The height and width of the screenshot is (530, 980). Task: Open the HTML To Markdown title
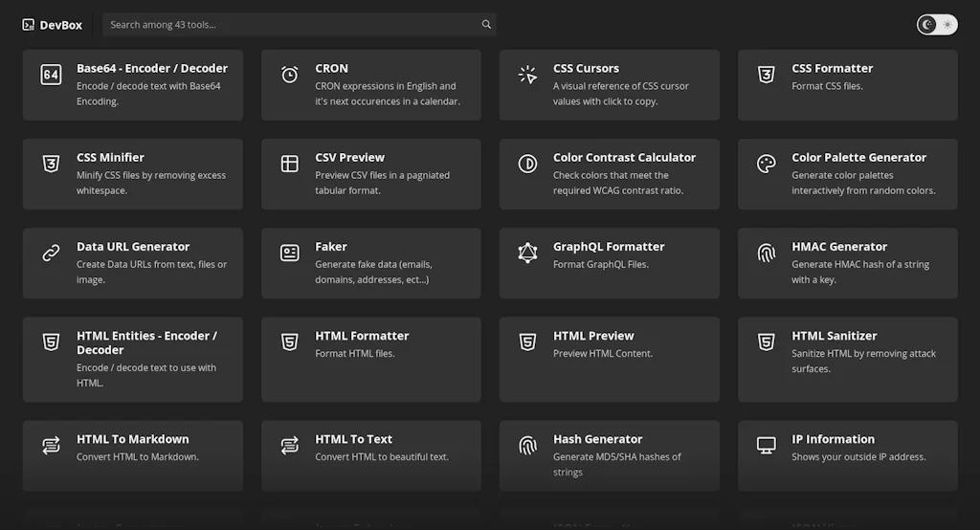132,439
